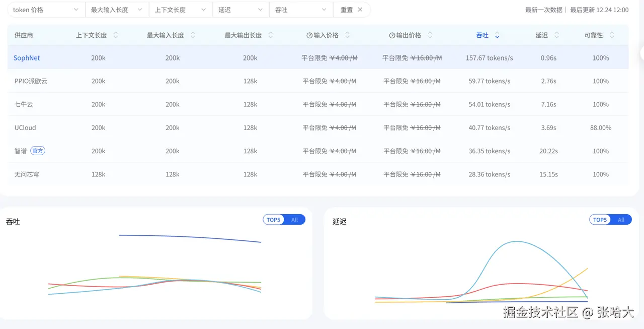Click the X icon on 重置 button
Image resolution: width=644 pixels, height=329 pixels.
click(x=360, y=10)
